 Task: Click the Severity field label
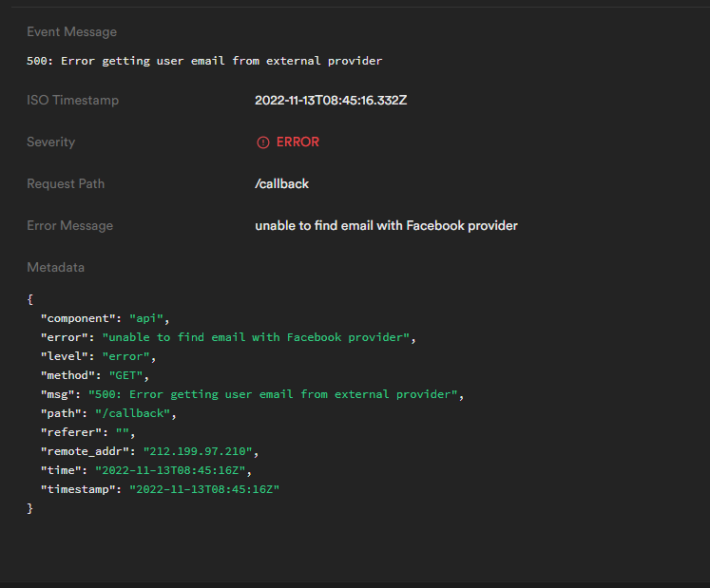[50, 142]
